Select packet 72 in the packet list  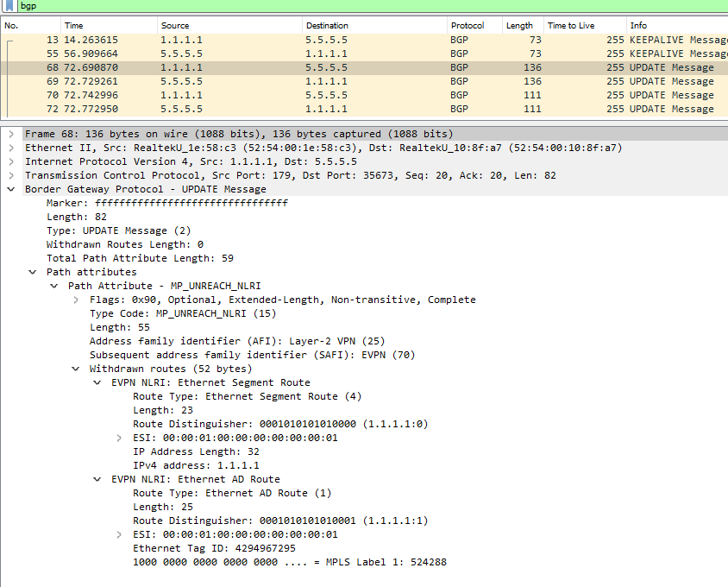[345, 109]
